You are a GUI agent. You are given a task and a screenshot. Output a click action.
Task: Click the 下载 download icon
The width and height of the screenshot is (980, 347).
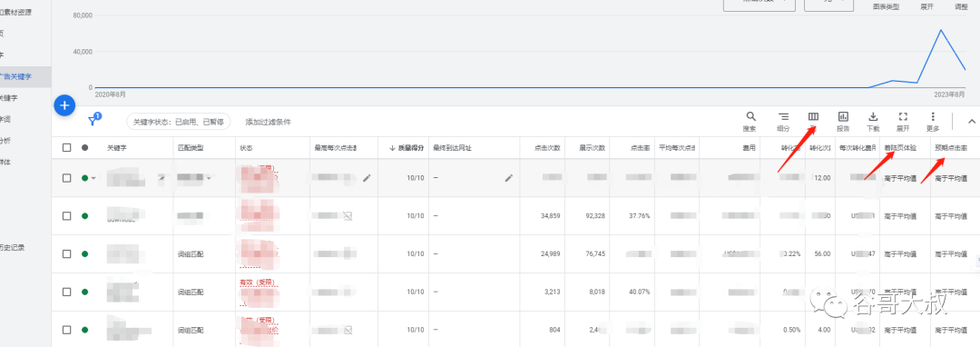tap(873, 116)
